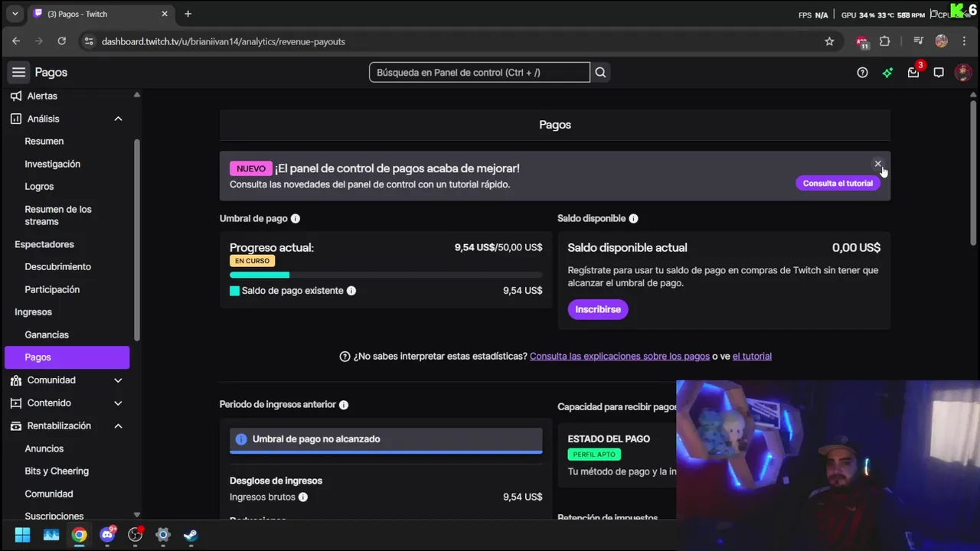
Task: Expand the Contenido sidebar section
Action: pos(118,403)
